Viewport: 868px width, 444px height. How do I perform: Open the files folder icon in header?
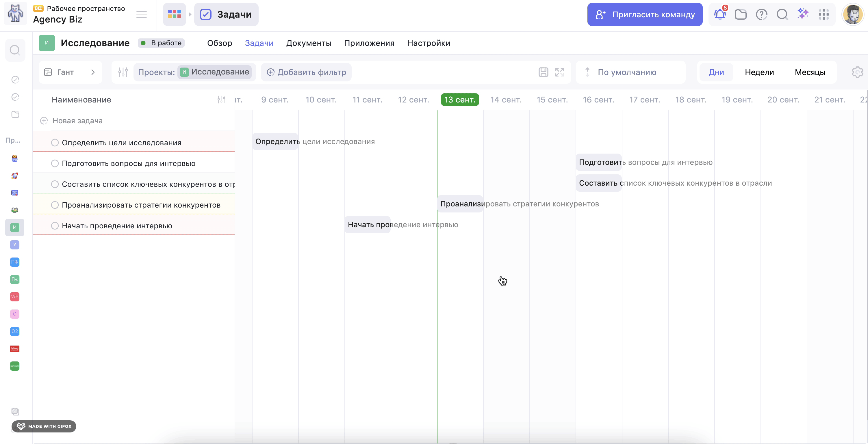click(741, 14)
